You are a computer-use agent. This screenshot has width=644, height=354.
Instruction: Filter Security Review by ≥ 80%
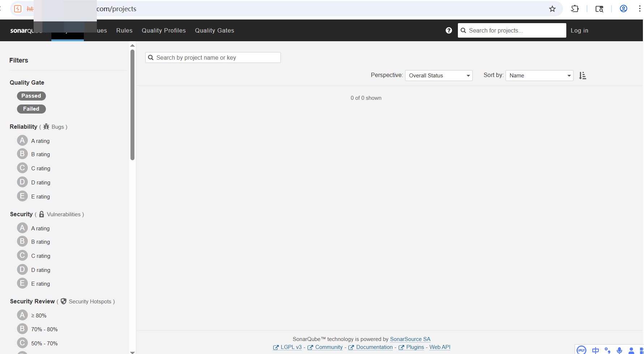39,316
